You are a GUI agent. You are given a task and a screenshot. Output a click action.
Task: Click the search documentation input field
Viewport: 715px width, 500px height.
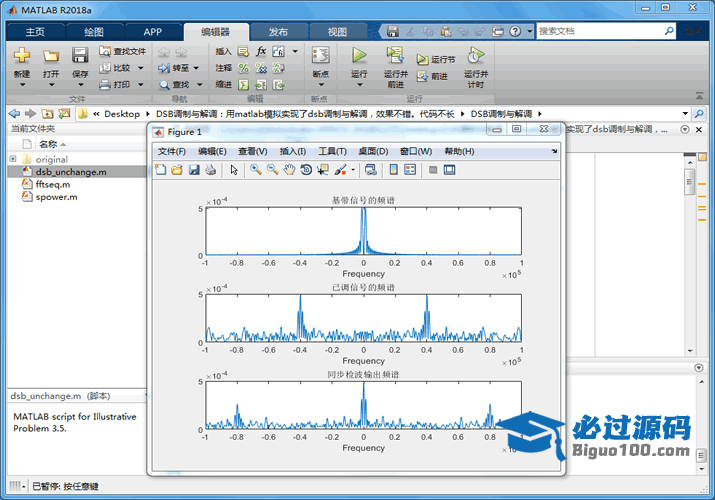point(600,31)
